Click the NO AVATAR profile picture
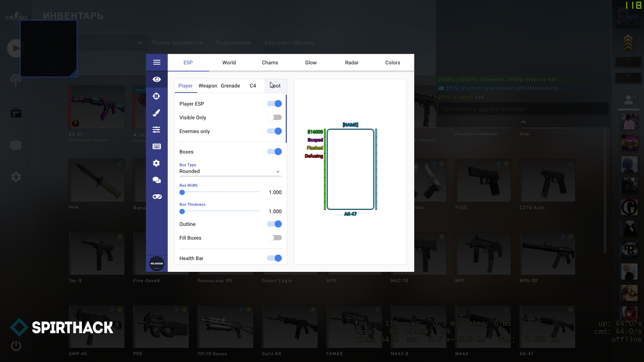Screen dimensions: 644x362 click(x=157, y=263)
